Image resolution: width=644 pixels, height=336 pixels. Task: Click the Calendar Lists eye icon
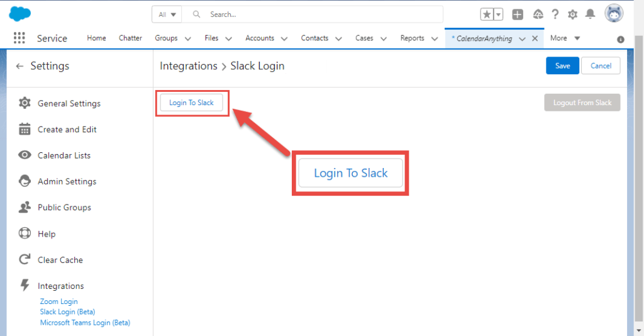(25, 155)
